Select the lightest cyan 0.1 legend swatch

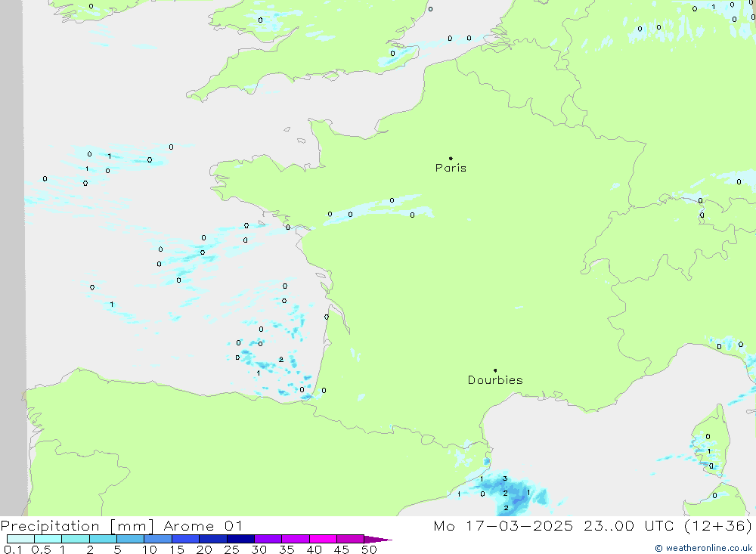(20, 539)
